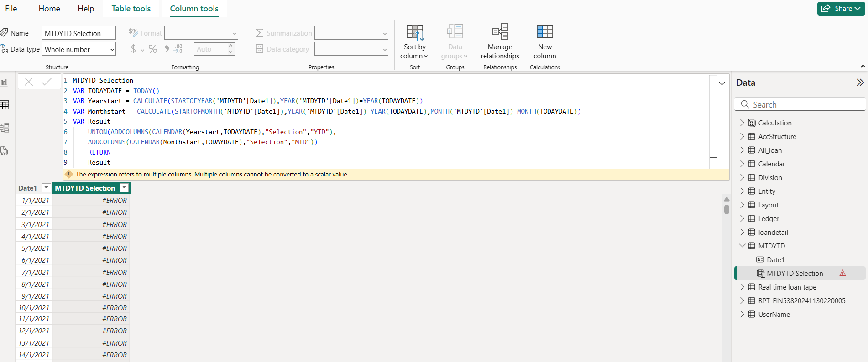Click the Date1 field icon

coord(760,259)
